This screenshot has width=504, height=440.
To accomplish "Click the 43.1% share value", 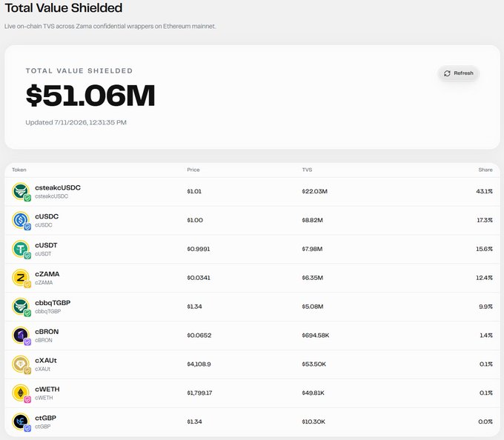I will [485, 191].
